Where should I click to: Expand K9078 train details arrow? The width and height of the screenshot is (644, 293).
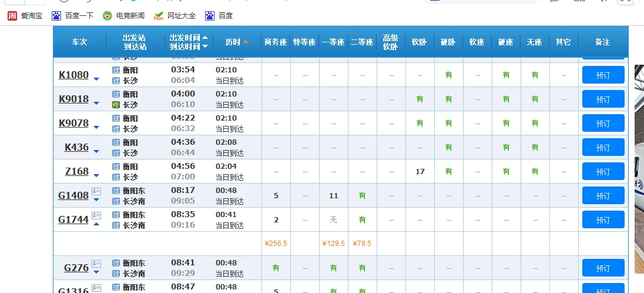coord(96,128)
